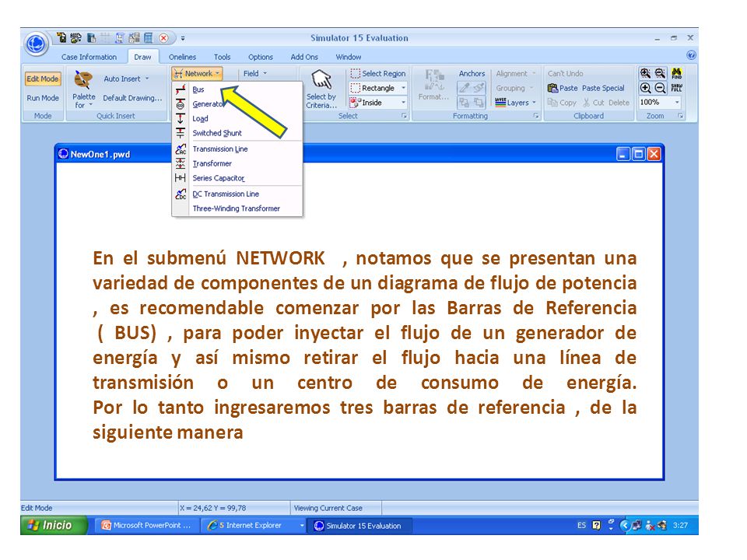Click the Zoom In plus magnifier
747x560 pixels.
(645, 88)
